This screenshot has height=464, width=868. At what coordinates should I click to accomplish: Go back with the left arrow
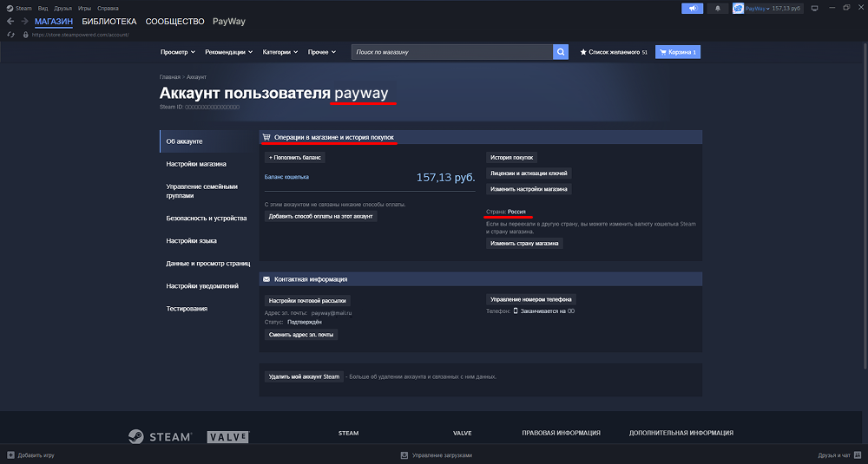coord(10,21)
